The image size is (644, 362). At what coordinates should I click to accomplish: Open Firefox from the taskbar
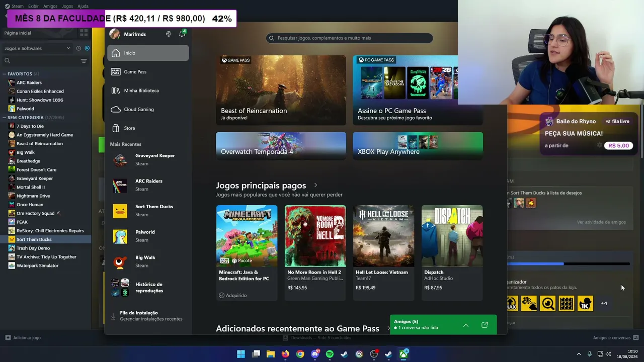tap(285, 354)
